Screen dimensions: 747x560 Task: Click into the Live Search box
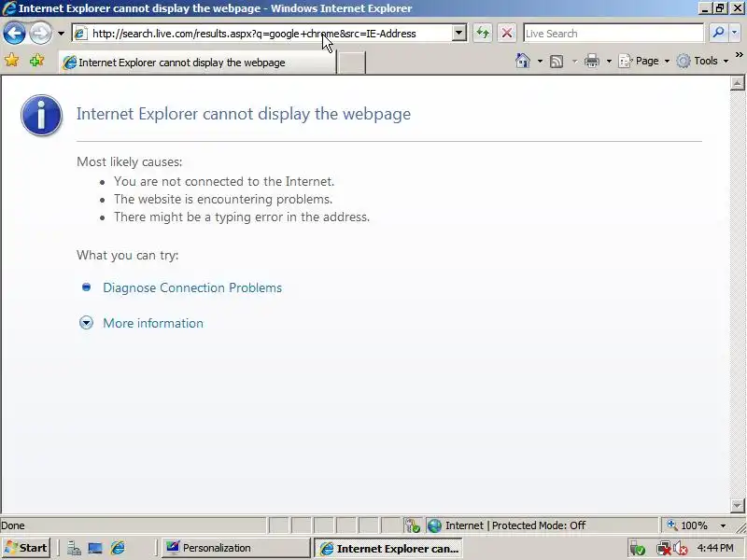pyautogui.click(x=613, y=34)
